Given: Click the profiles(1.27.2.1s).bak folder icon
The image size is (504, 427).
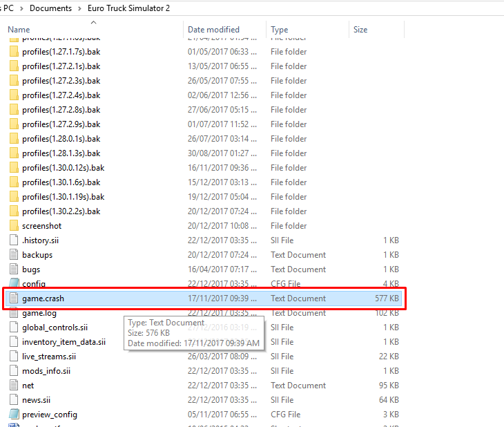Looking at the screenshot, I should point(14,66).
